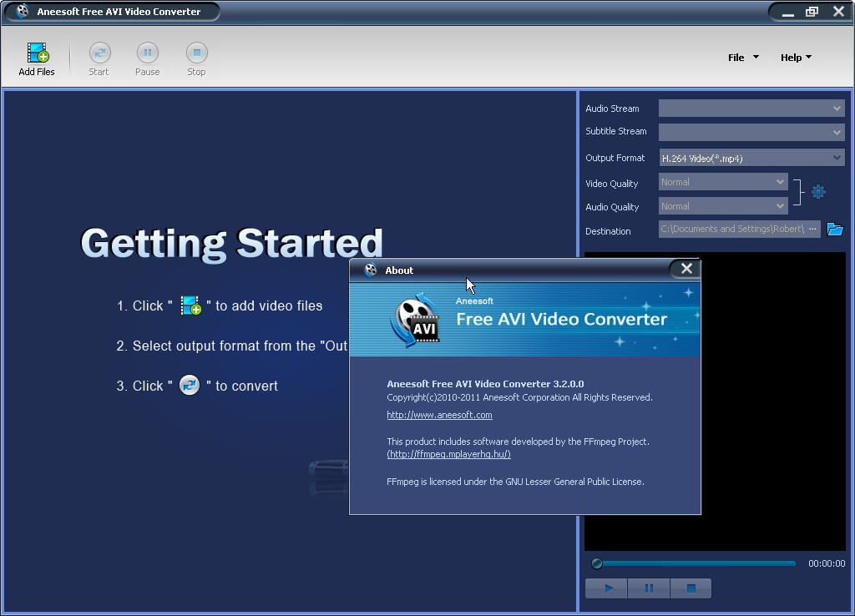Open the Output Format H.264 combo box
Image resolution: width=855 pixels, height=616 pixels.
[x=751, y=158]
